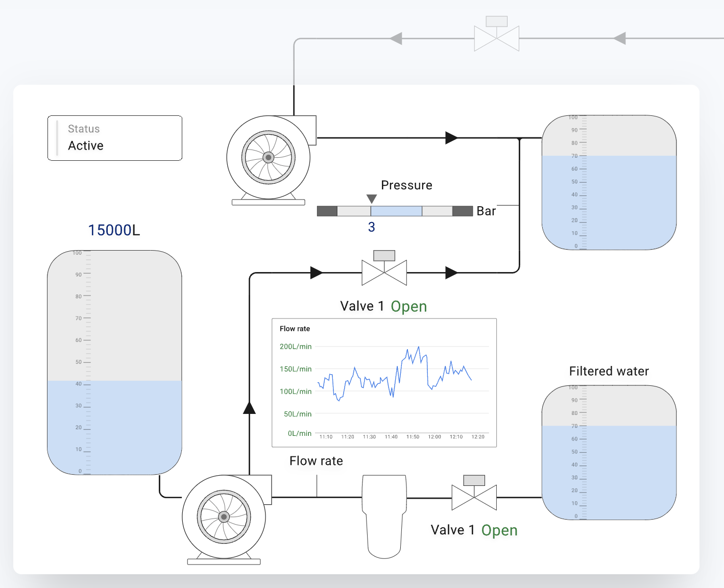The height and width of the screenshot is (588, 724).
Task: Click the upper right tank
Action: coord(609,182)
